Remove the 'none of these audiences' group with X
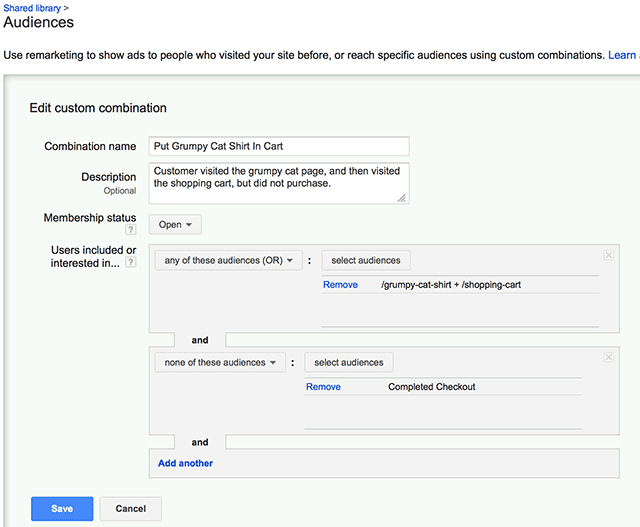 click(609, 358)
